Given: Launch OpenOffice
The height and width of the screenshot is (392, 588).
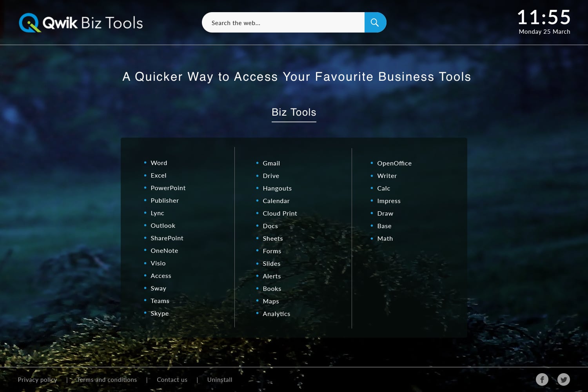Looking at the screenshot, I should point(394,163).
